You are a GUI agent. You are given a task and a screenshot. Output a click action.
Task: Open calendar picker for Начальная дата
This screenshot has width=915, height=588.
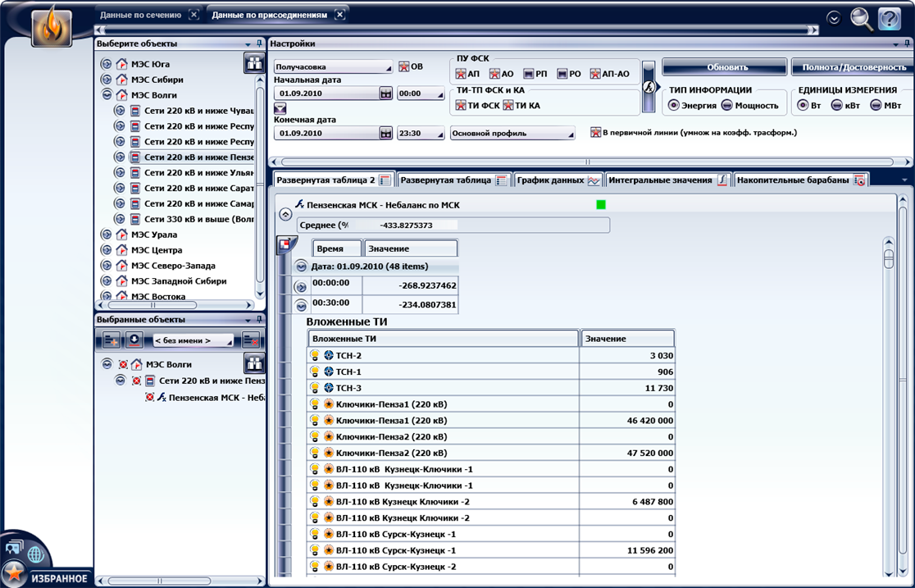385,93
